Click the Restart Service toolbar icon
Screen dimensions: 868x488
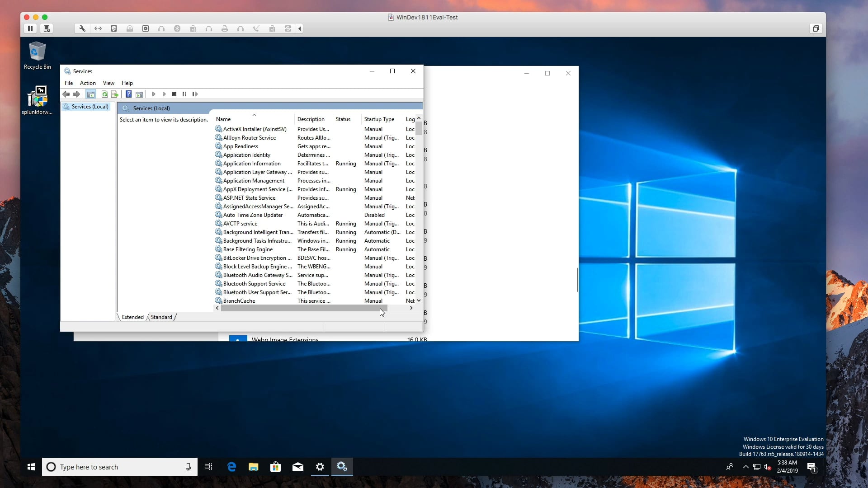tap(195, 94)
